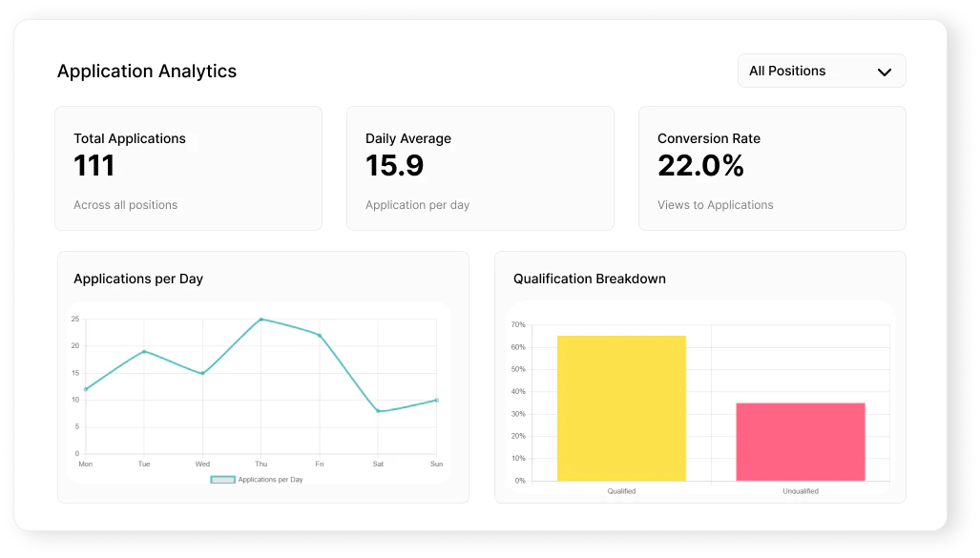The image size is (980, 558).
Task: Click the Application Analytics heading
Action: [x=147, y=71]
